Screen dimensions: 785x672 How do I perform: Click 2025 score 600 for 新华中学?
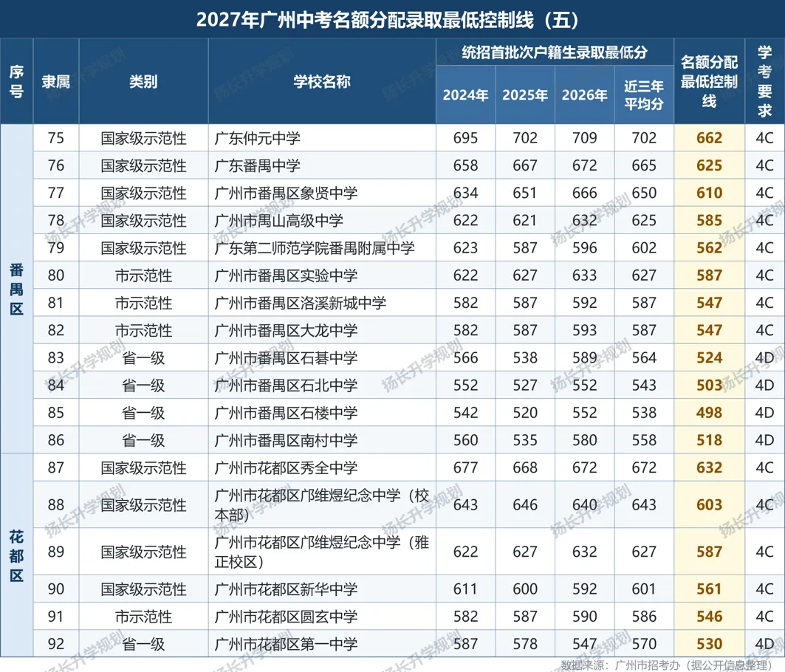[525, 589]
